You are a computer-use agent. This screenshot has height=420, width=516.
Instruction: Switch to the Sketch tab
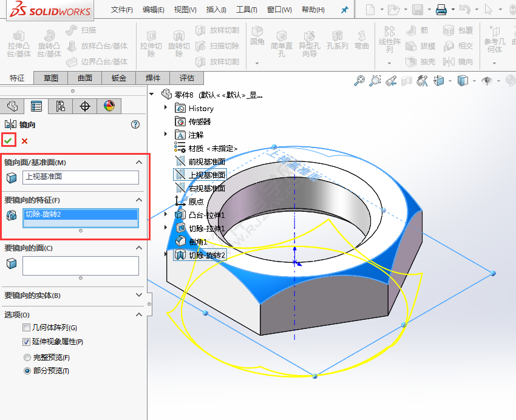[x=50, y=78]
